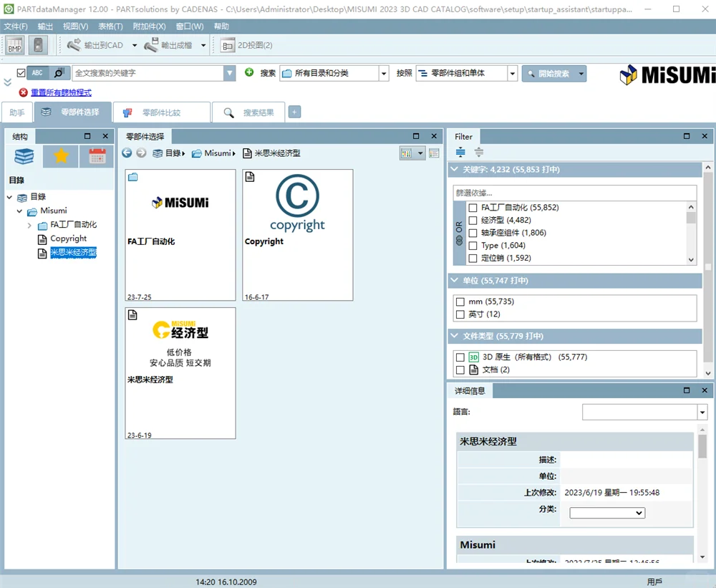Open the 文件(F) menu
Screen dimensions: 716x588
16,26
